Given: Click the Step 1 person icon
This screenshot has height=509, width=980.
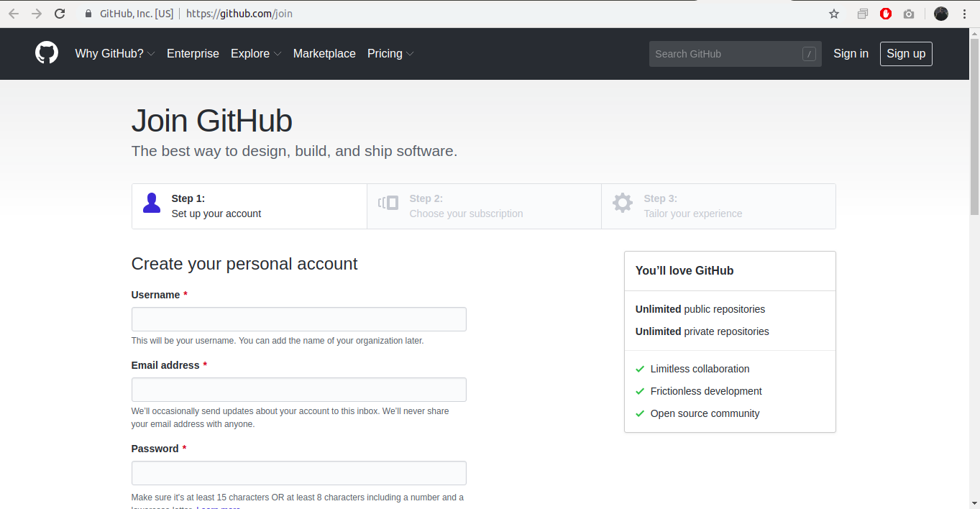Looking at the screenshot, I should 152,203.
